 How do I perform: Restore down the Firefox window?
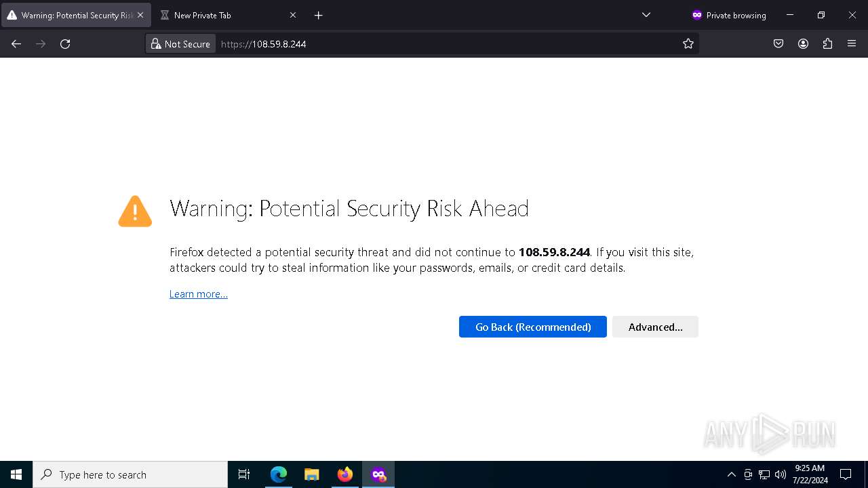821,15
